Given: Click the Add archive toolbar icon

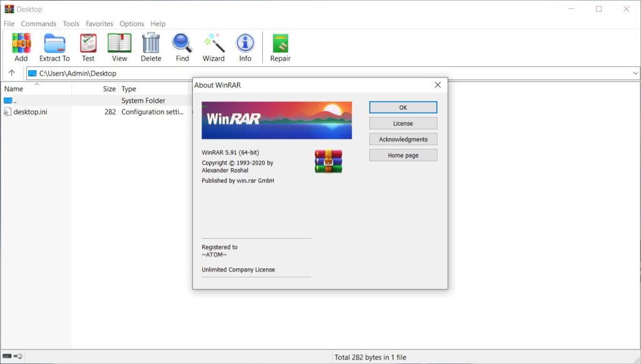Looking at the screenshot, I should click(21, 48).
